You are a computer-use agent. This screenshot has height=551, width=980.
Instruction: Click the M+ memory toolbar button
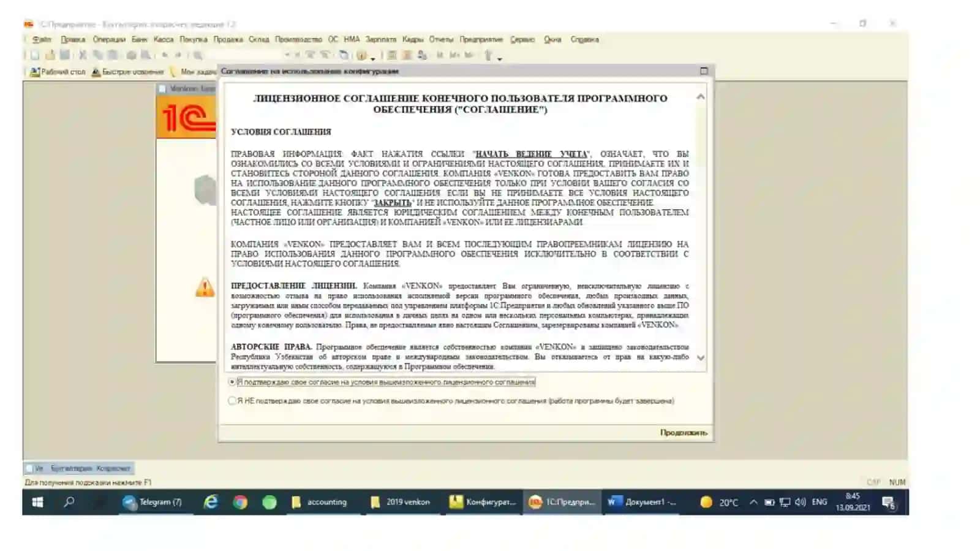[x=454, y=55]
